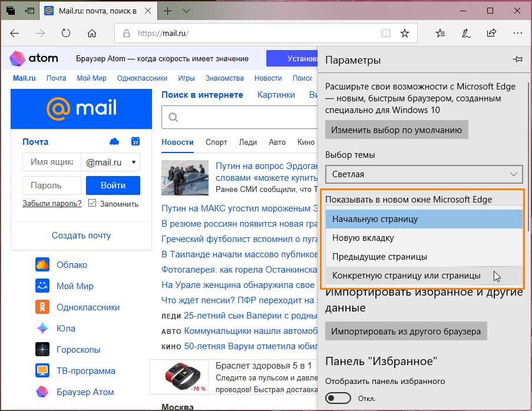Image resolution: width=532 pixels, height=411 pixels.
Task: Open the Putin news photo thumbnail
Action: [x=185, y=178]
